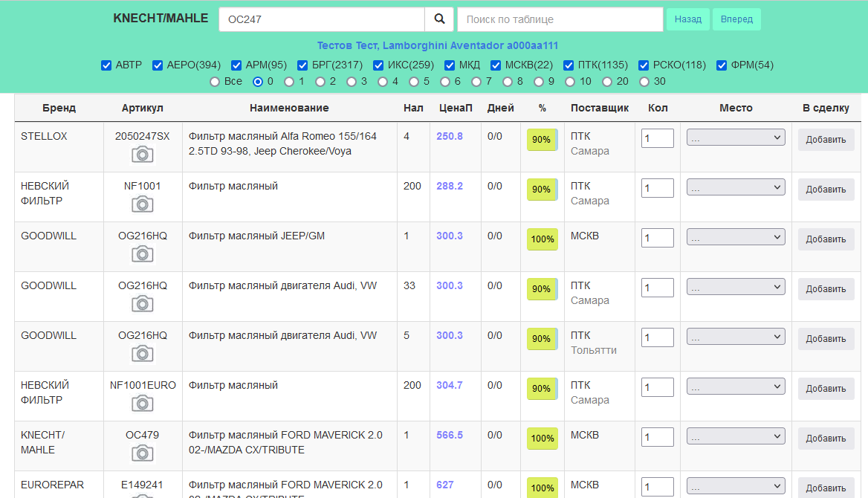The height and width of the screenshot is (498, 868).
Task: Select the 'Все' radio option
Action: pos(215,82)
